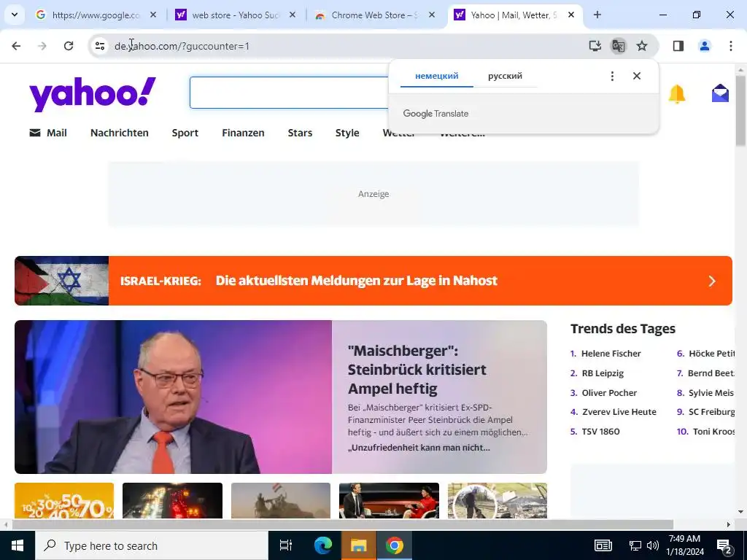Open Yahoo mail envelope icon

coord(720,93)
